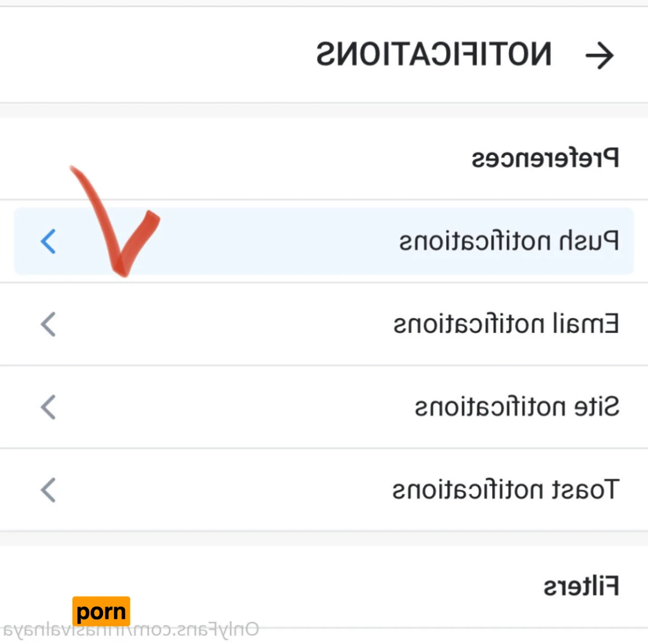
Task: Open the Site notifications text
Action: click(517, 407)
